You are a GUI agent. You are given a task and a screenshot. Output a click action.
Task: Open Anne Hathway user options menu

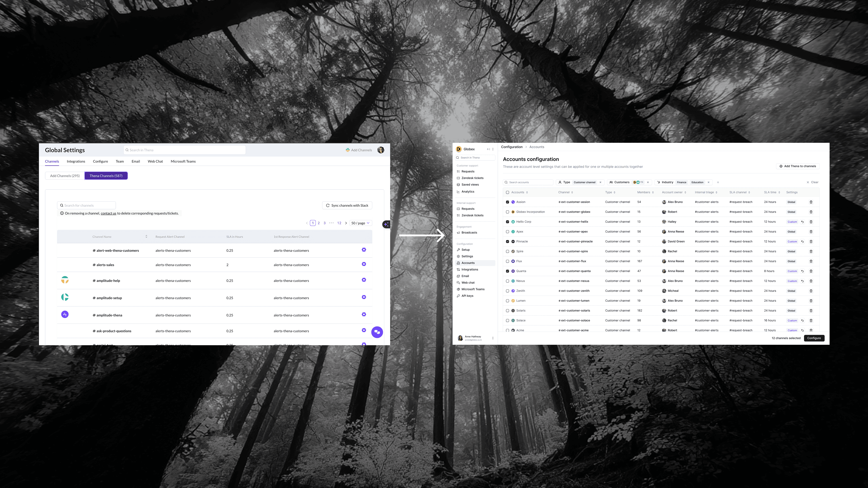[493, 338]
